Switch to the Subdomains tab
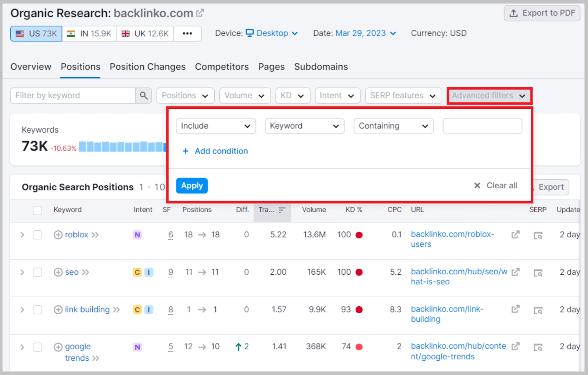This screenshot has height=375, width=588. point(321,67)
